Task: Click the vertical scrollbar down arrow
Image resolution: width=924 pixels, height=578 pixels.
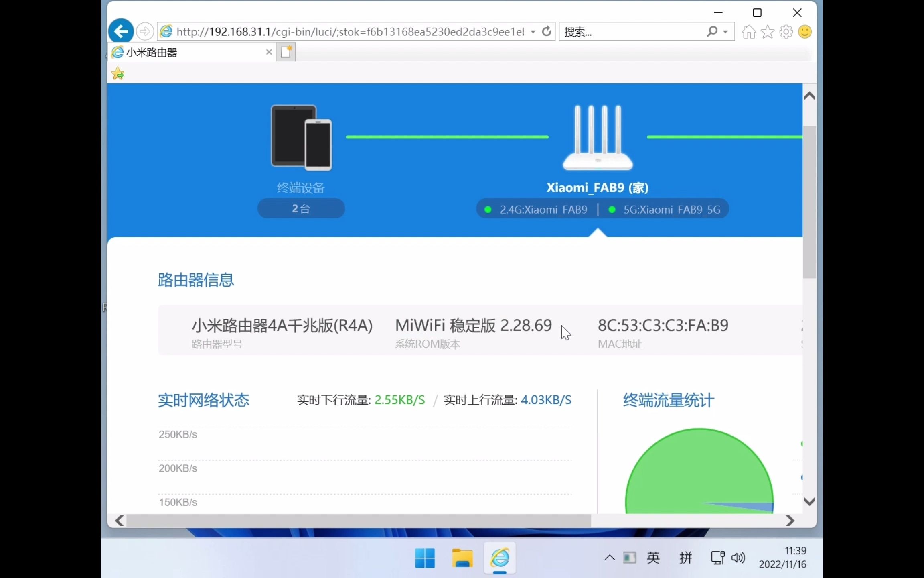Action: [809, 501]
